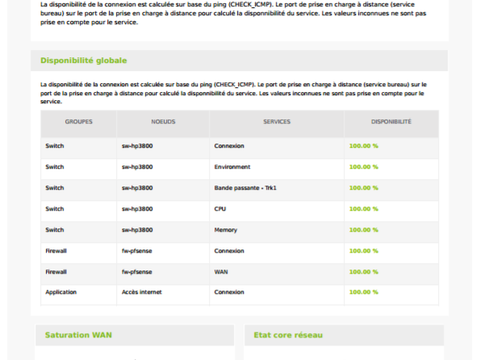The width and height of the screenshot is (480, 360).
Task: Click 100.00 % for Bande passante - Trk1
Action: (364, 188)
